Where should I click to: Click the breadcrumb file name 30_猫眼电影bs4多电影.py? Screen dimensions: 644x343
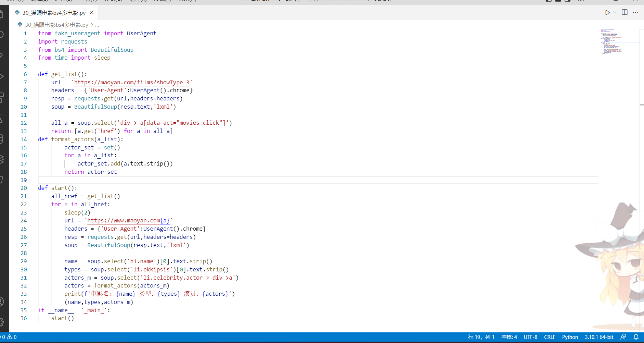[x=56, y=25]
